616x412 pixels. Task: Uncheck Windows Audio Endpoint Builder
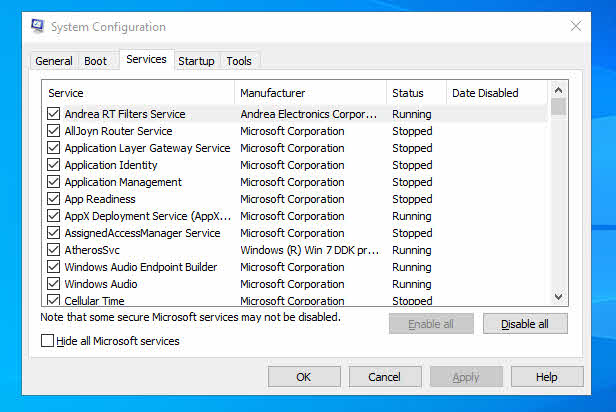[x=53, y=267]
